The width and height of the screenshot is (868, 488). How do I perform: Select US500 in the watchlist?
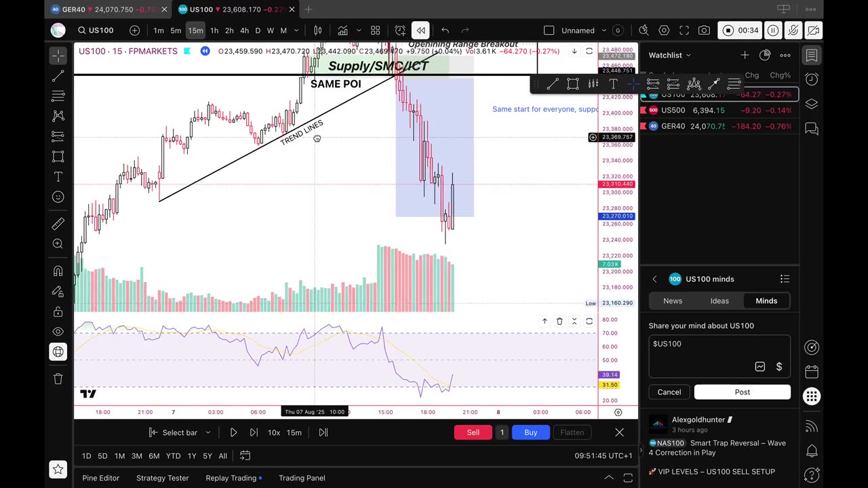click(x=719, y=110)
